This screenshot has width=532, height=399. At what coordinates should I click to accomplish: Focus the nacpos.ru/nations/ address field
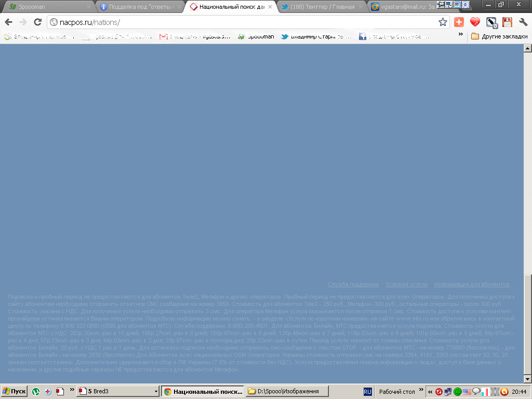[x=248, y=22]
